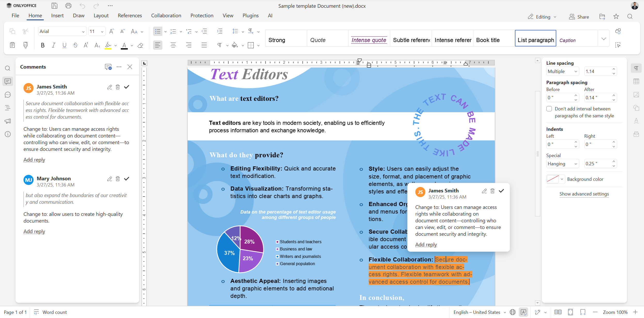This screenshot has width=644, height=318.
Task: Justify the paragraph text
Action: [x=204, y=45]
